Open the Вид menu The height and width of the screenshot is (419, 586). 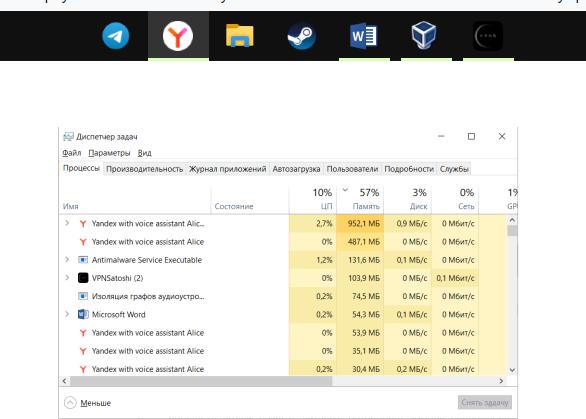click(144, 153)
